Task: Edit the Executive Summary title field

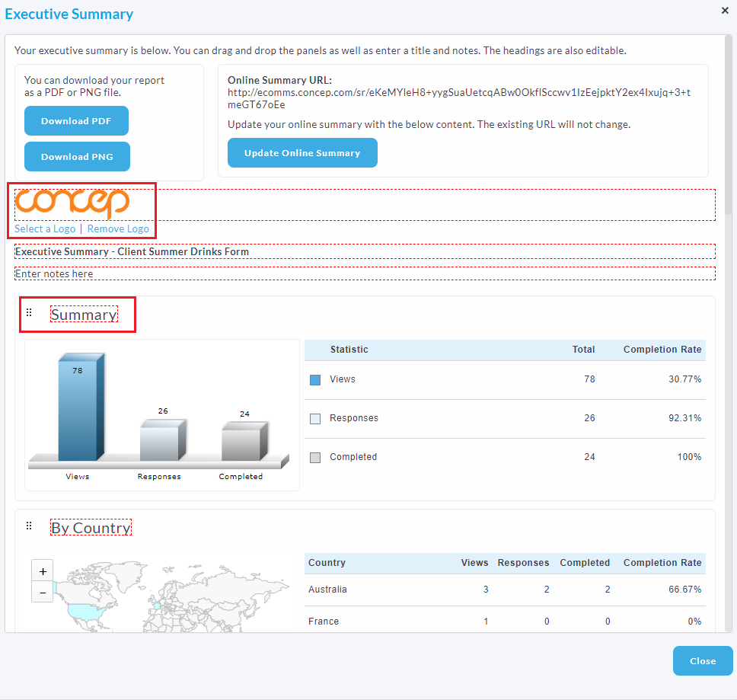Action: 365,251
